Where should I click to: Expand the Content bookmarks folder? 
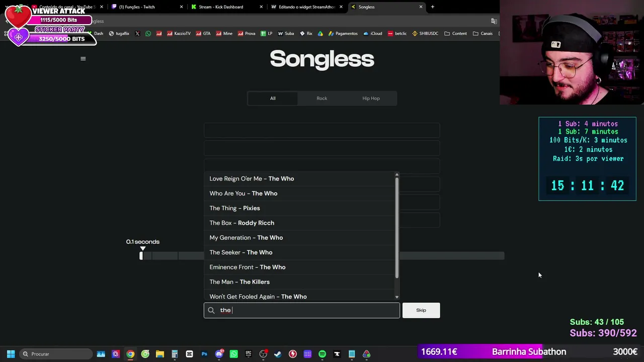(456, 34)
